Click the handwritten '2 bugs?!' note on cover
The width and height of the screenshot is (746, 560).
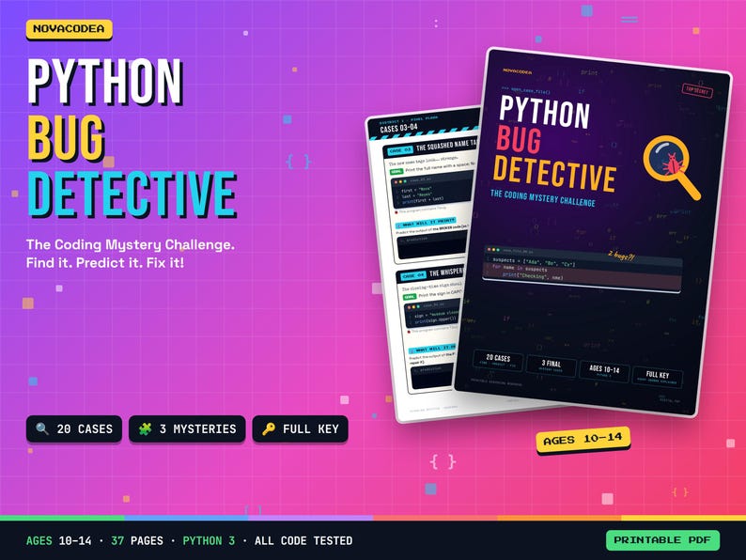tap(621, 256)
